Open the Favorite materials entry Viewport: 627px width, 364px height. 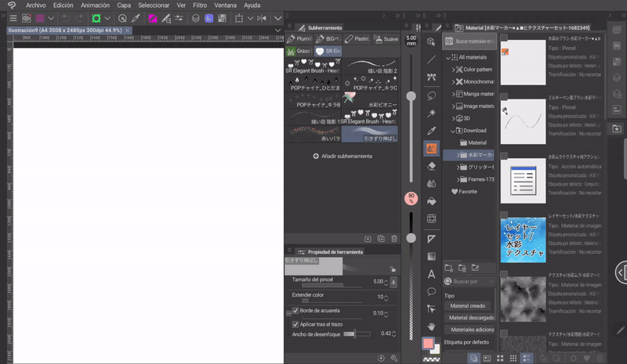pyautogui.click(x=464, y=192)
